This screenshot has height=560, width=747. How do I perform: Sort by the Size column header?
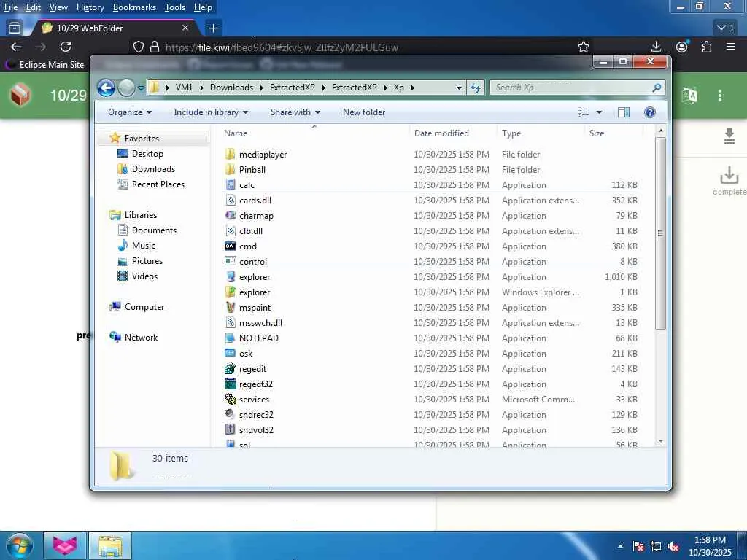[597, 133]
